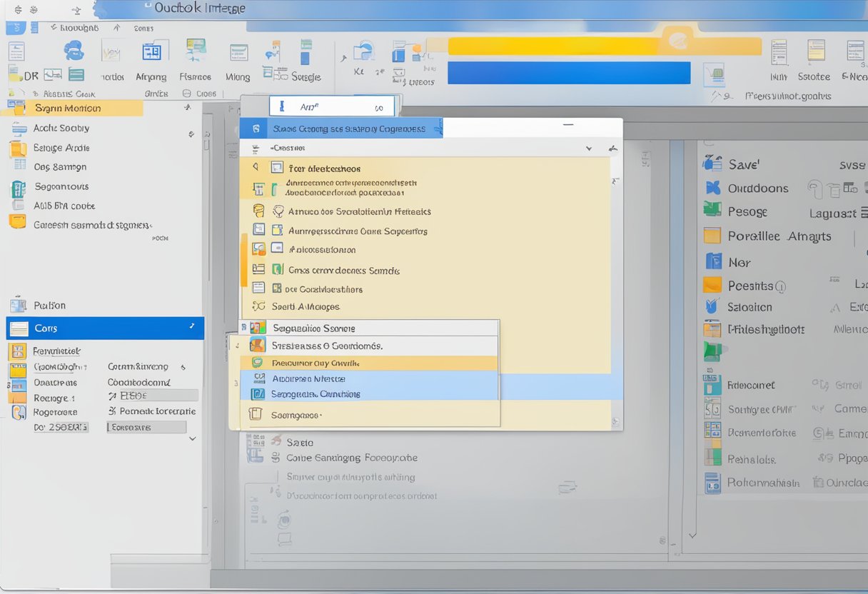This screenshot has width=868, height=594.
Task: Click the orange folder icon beside 'Porellee Amarts'
Action: tap(712, 236)
